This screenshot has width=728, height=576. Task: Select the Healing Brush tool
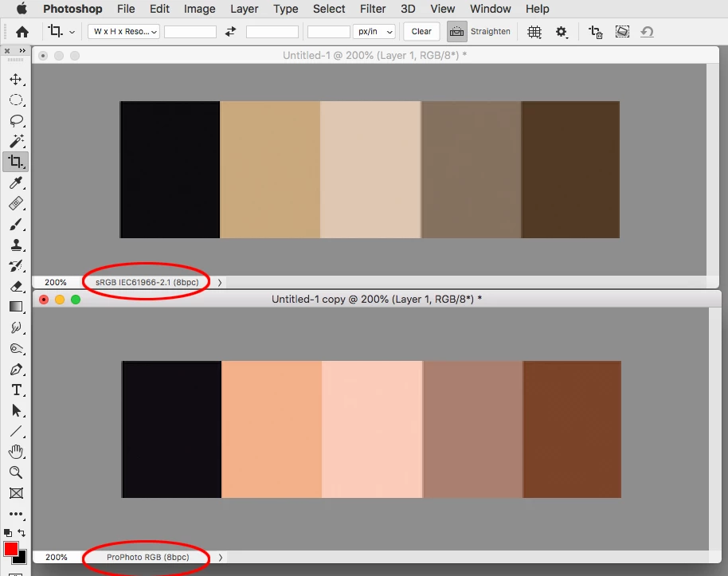(16, 203)
